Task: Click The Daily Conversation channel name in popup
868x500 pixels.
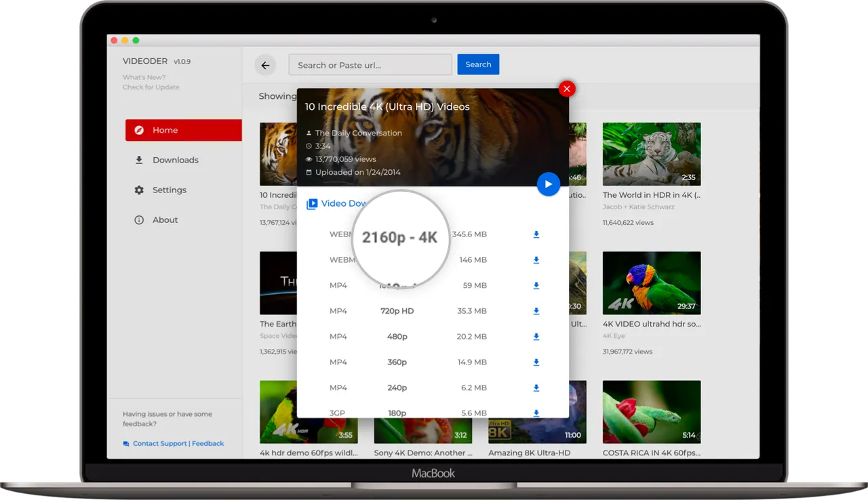Action: pyautogui.click(x=358, y=133)
